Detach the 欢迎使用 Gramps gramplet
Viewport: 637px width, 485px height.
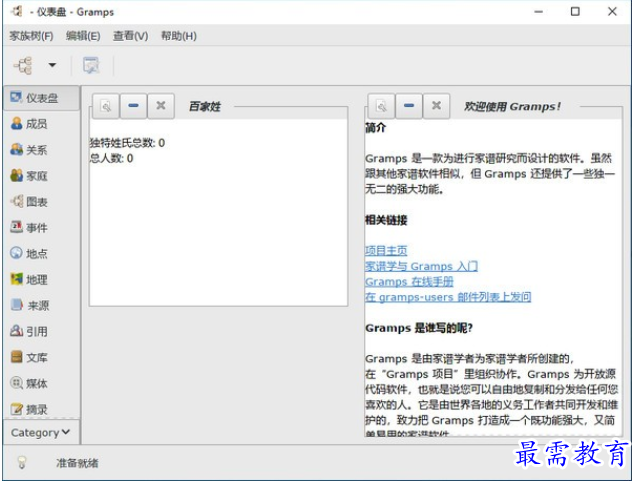click(381, 106)
